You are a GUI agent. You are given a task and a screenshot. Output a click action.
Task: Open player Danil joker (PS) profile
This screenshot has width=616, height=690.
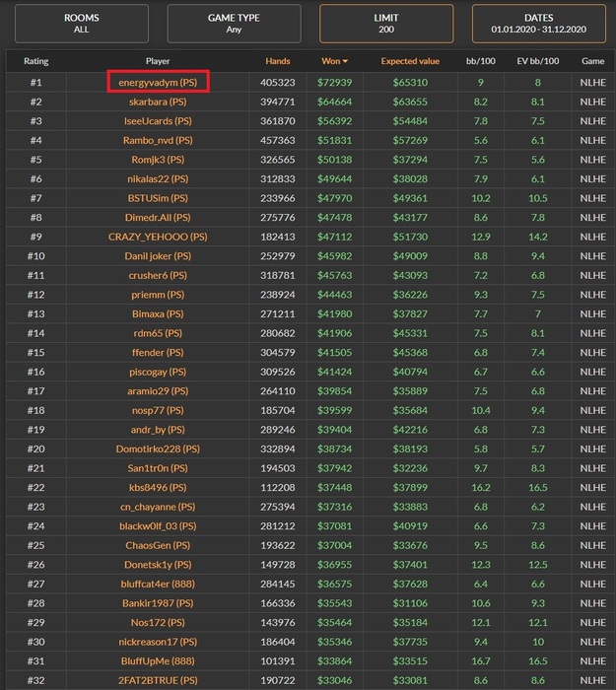click(158, 256)
